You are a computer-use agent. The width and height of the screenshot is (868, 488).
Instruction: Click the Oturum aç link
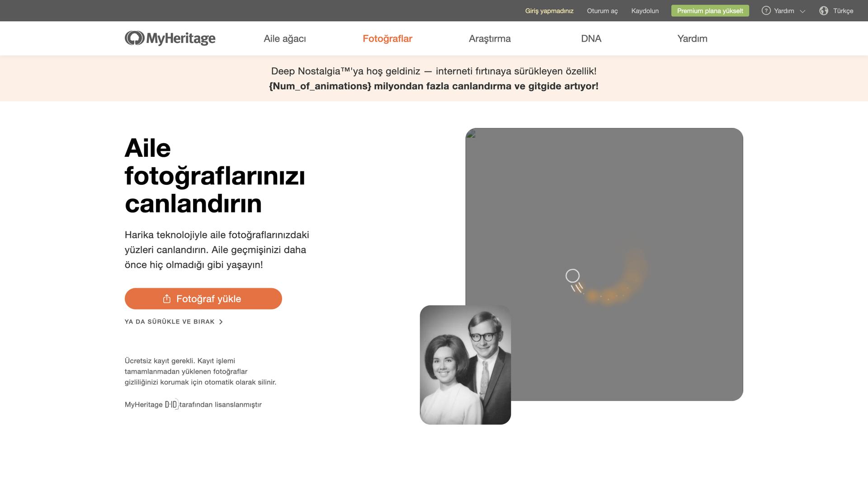(x=602, y=11)
